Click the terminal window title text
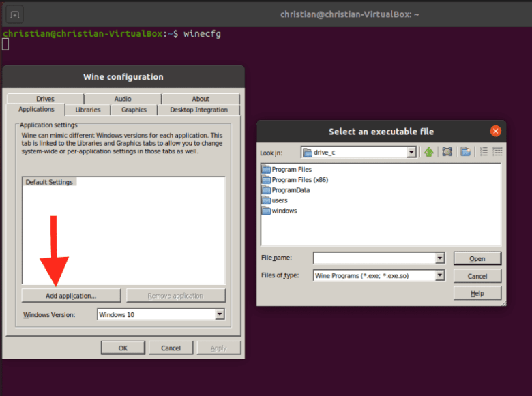Viewport: 532px width, 396px height. [349, 14]
